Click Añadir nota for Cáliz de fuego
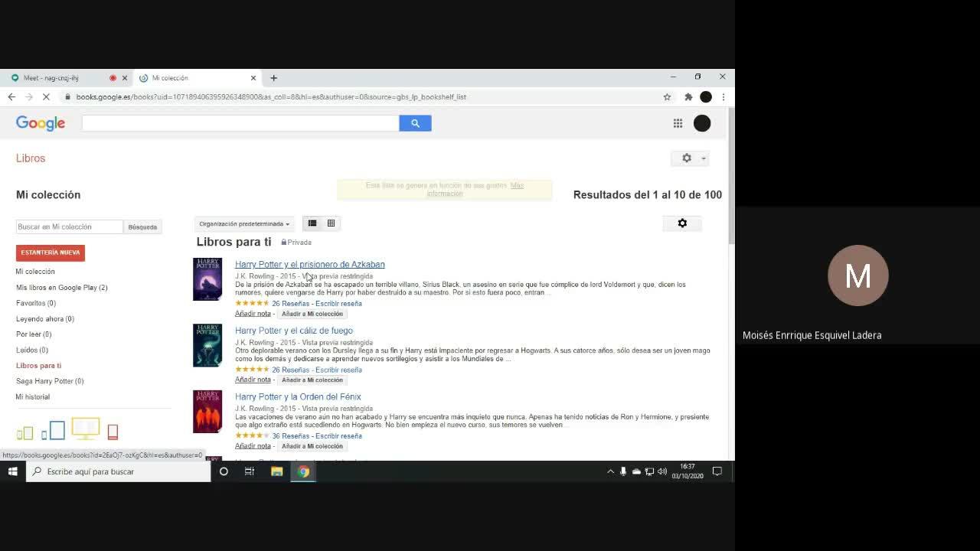Screen dimensions: 980x551 coord(253,380)
